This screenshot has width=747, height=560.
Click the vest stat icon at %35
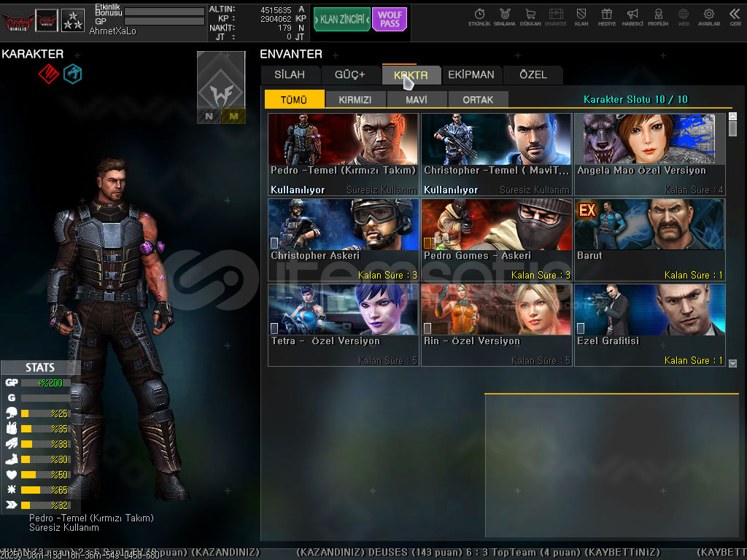pos(12,428)
